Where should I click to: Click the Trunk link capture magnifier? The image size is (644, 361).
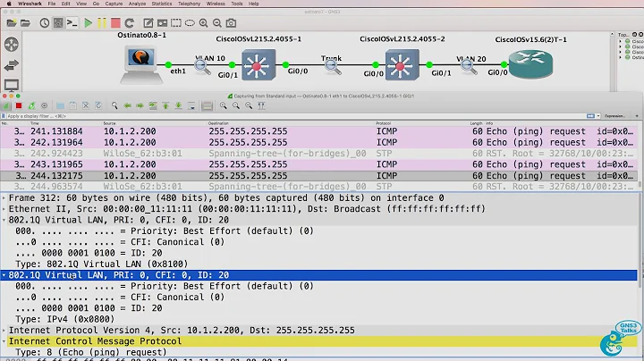pos(333,66)
